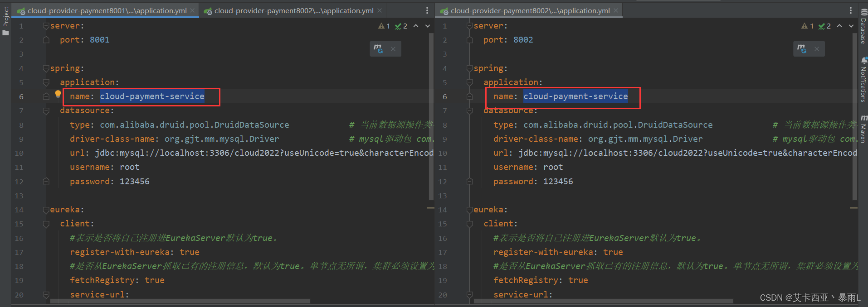Viewport: 868px width, 307px height.
Task: Open the Notifications tool window
Action: pos(863,80)
